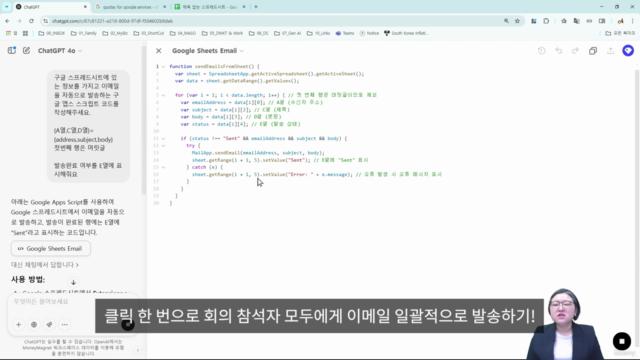640x360 pixels.
Task: Collapse the if block fold on line 11
Action: click(x=163, y=138)
